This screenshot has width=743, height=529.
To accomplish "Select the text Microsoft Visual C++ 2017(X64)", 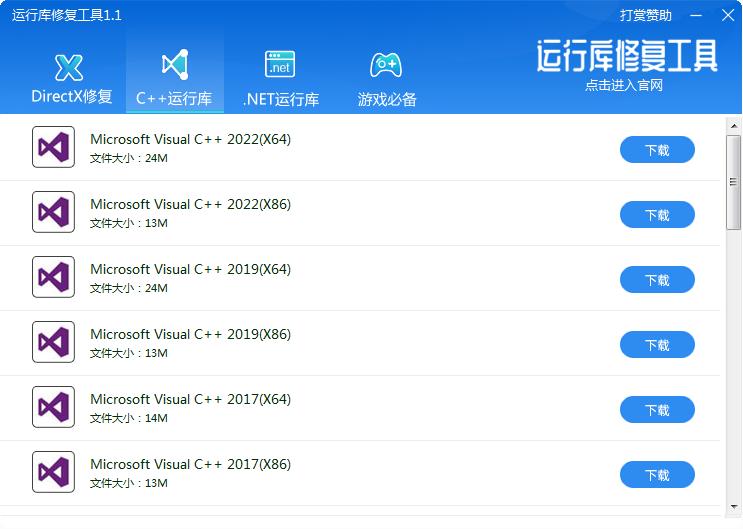I will 190,399.
